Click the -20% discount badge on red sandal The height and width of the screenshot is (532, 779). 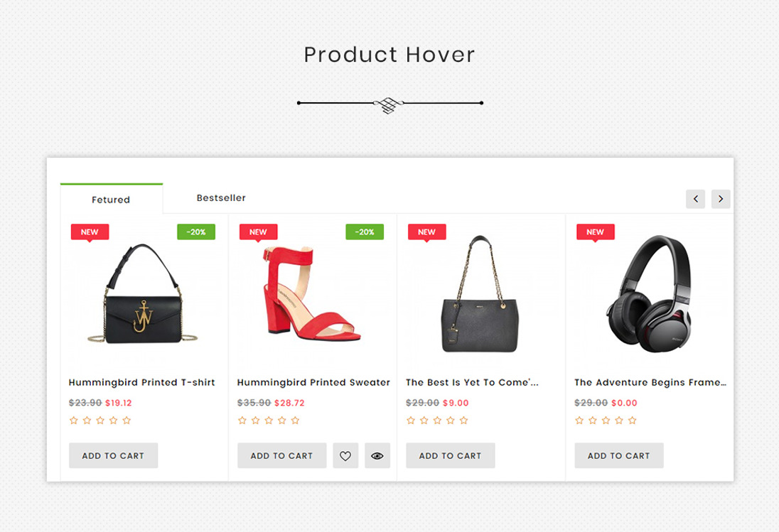pos(365,232)
